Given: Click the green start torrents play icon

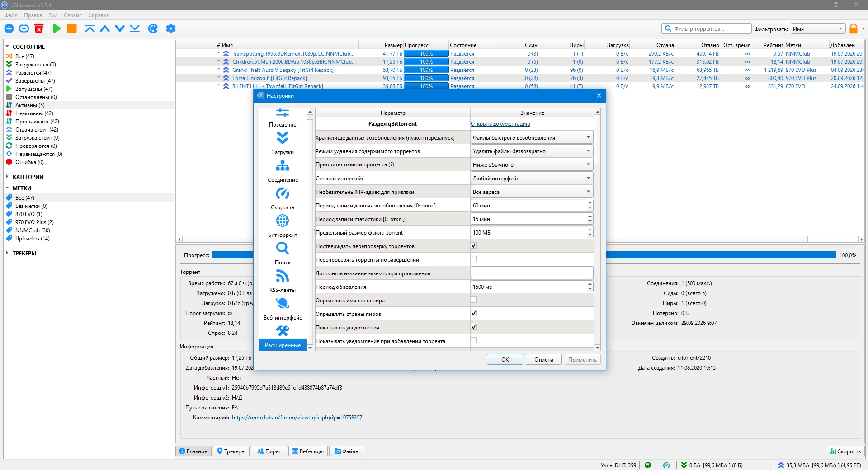Looking at the screenshot, I should point(57,28).
